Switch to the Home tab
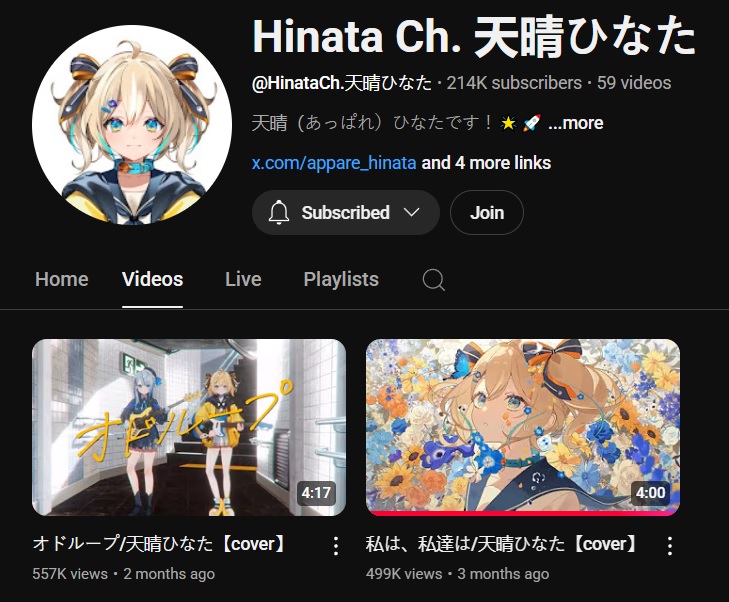Viewport: 729px width, 602px height. pos(61,279)
